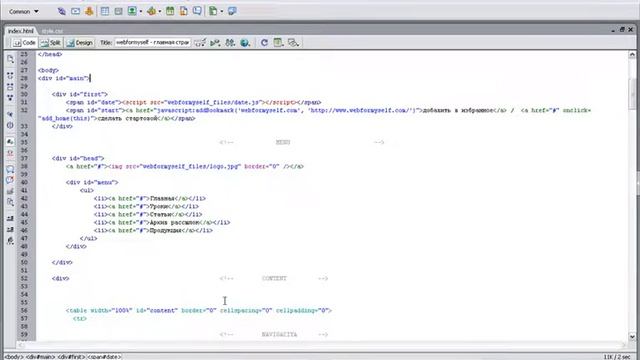This screenshot has height=360, width=640.
Task: Format Source Code in coding toolbar
Action: 10,241
